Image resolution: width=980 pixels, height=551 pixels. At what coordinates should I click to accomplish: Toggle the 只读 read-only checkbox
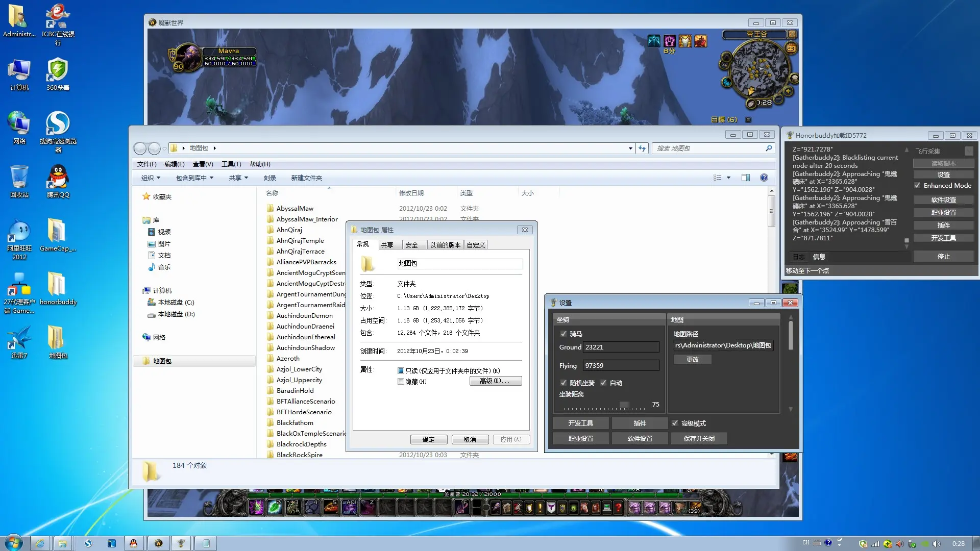[x=401, y=371]
